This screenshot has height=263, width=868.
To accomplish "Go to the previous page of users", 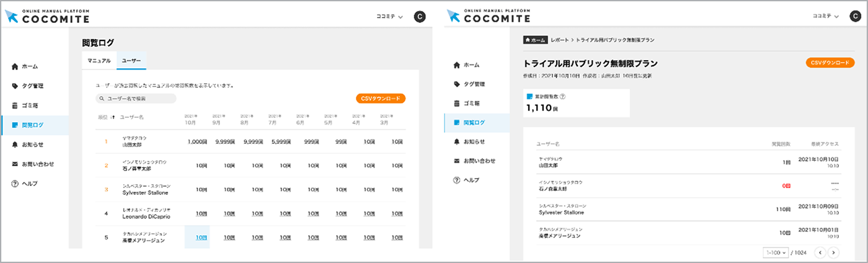I will pyautogui.click(x=820, y=252).
